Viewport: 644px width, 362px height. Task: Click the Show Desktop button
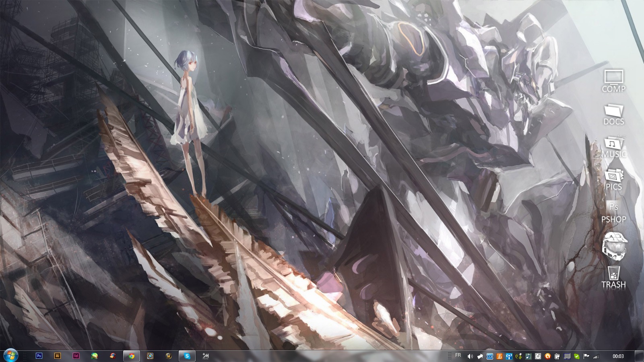pos(639,356)
